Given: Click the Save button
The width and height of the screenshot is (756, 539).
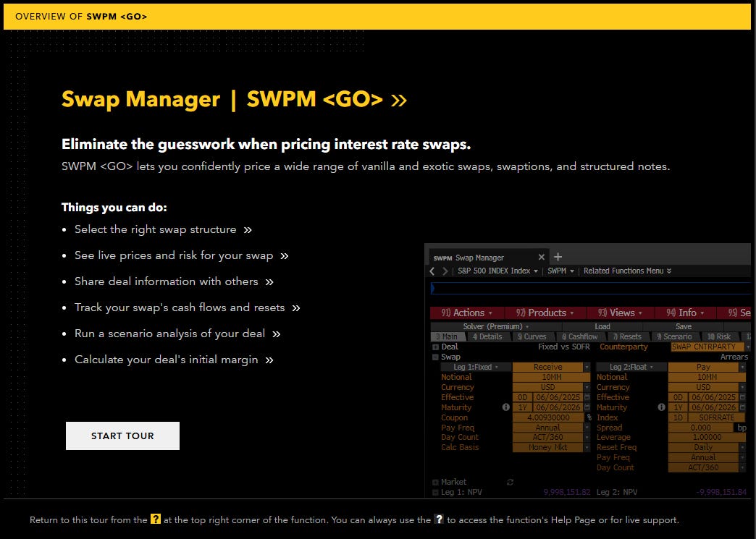Looking at the screenshot, I should (x=684, y=326).
